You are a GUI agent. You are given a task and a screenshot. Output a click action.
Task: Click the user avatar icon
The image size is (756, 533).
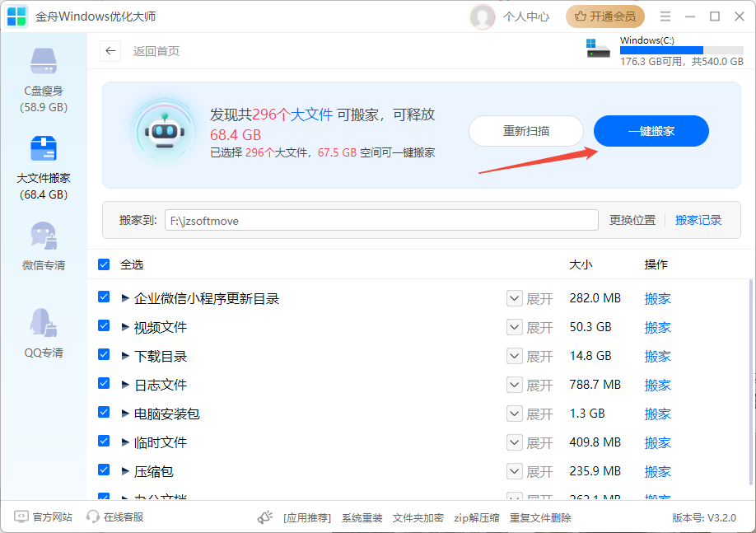click(482, 16)
